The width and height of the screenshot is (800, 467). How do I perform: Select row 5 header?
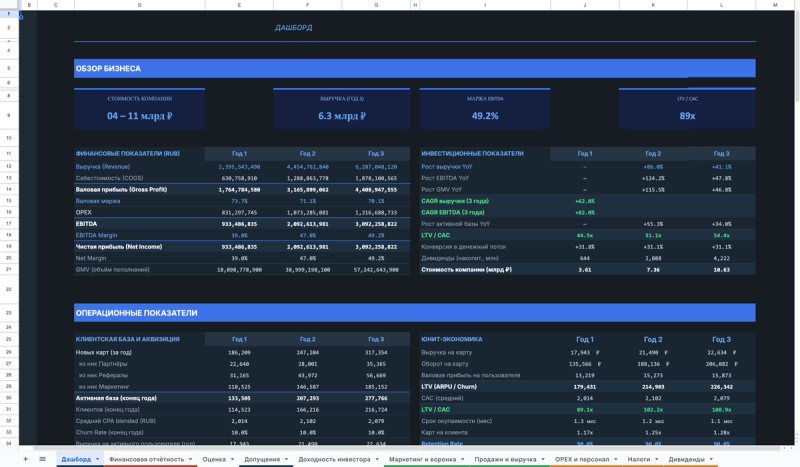coord(9,68)
